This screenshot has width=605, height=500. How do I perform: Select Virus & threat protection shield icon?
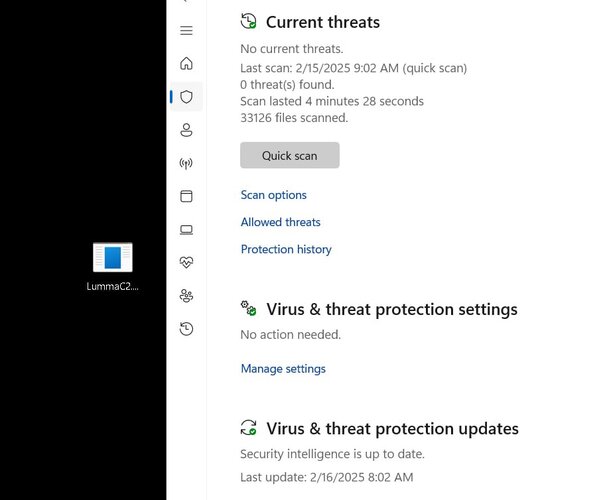(186, 96)
